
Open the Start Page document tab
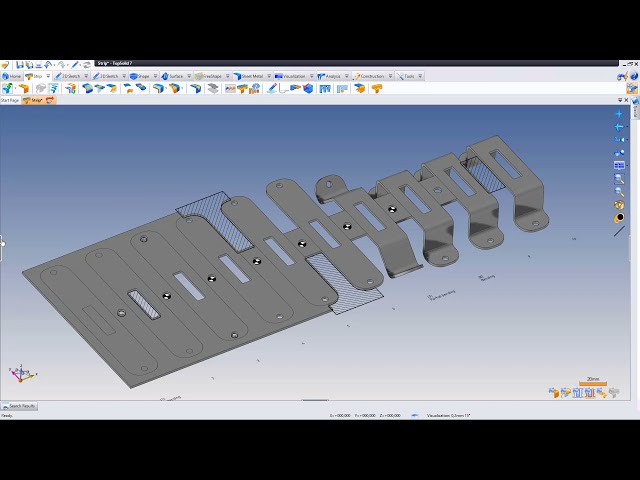pyautogui.click(x=10, y=100)
